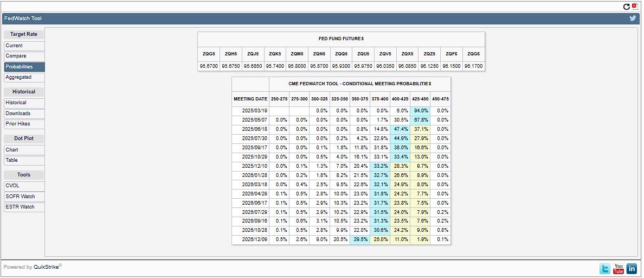
Task: Select the 96.1250 futures price
Action: point(429,66)
